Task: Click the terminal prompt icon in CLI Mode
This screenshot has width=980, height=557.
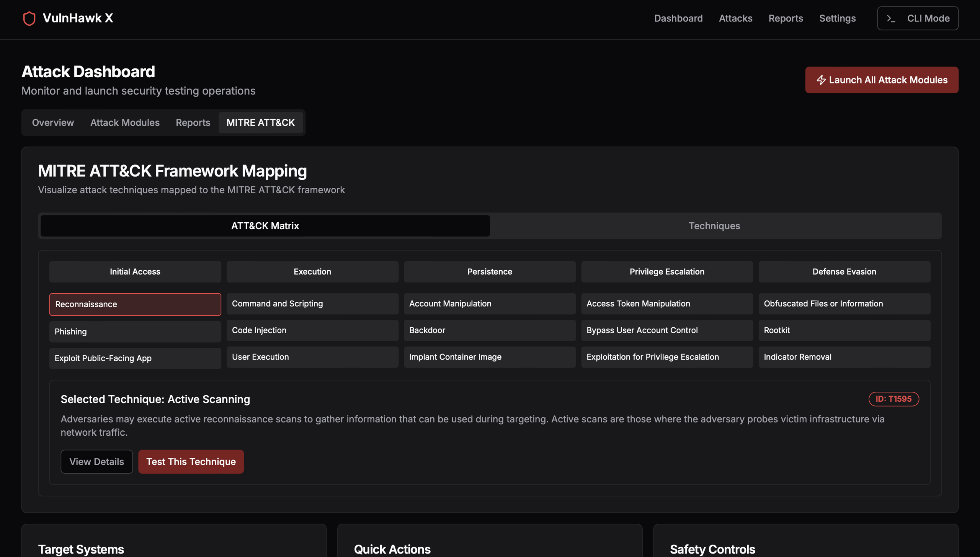Action: (891, 18)
